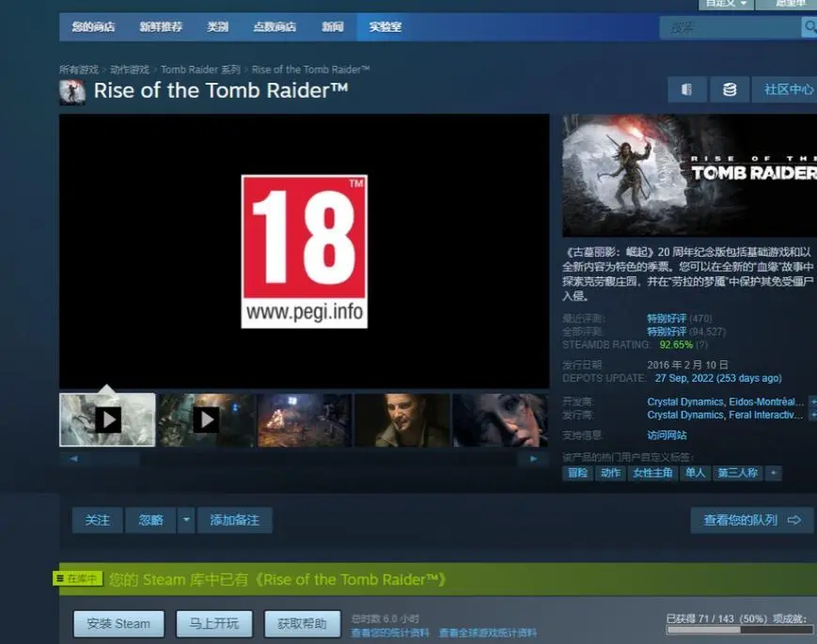Click the Rise of the Tomb Raider™ page title
817x644 pixels.
(x=221, y=90)
